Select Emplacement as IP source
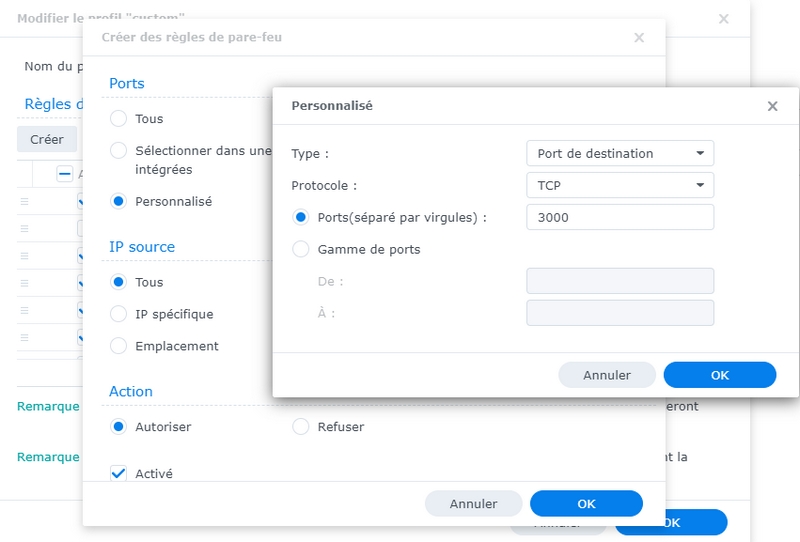The width and height of the screenshot is (800, 542). point(118,346)
